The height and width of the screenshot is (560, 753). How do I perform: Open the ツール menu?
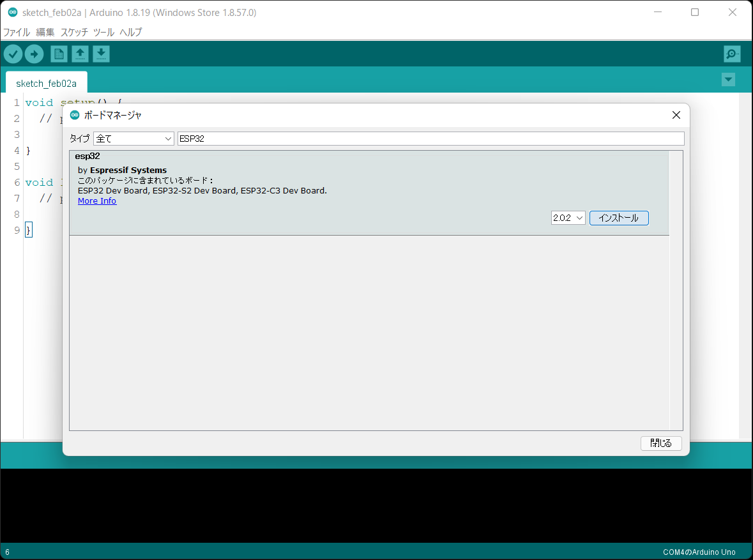[103, 32]
